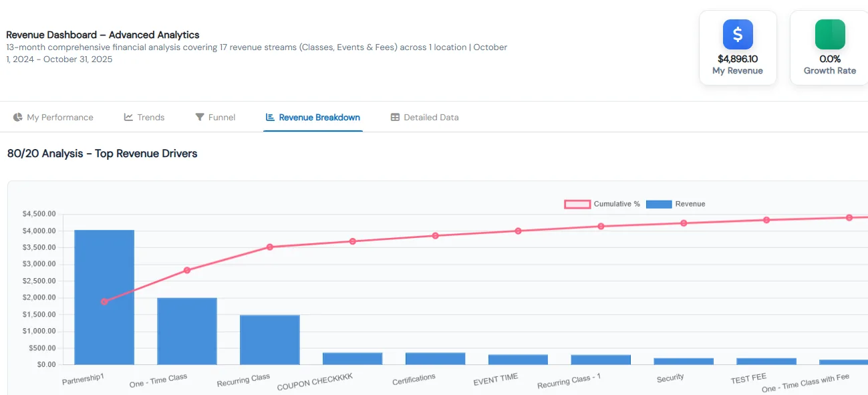
Task: Click the green Growth Rate icon
Action: pos(830,34)
